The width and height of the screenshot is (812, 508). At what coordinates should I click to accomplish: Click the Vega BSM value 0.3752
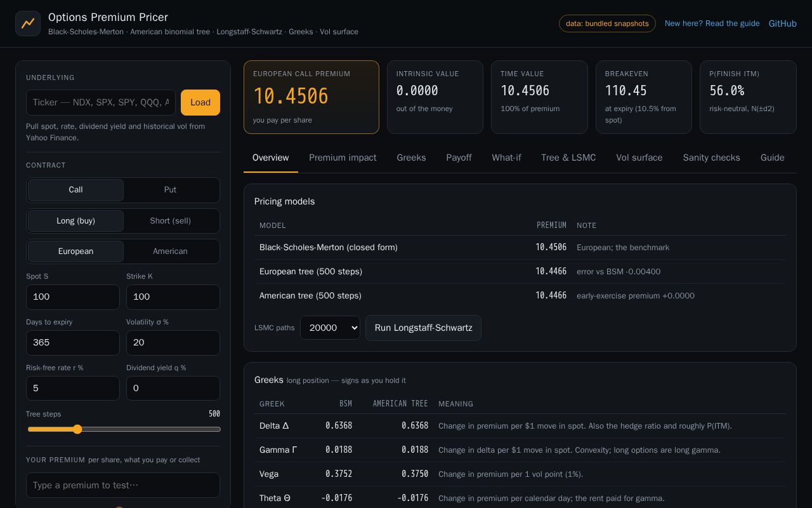(339, 474)
